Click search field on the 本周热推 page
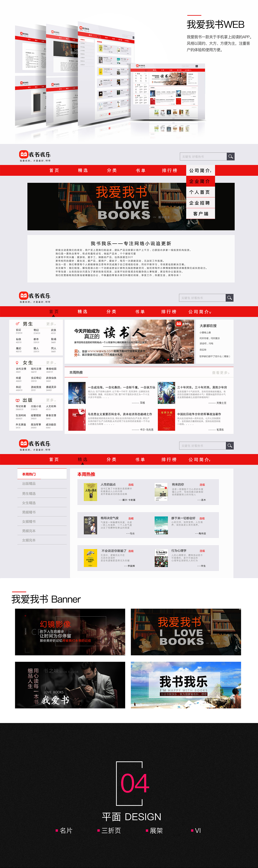 tap(202, 445)
